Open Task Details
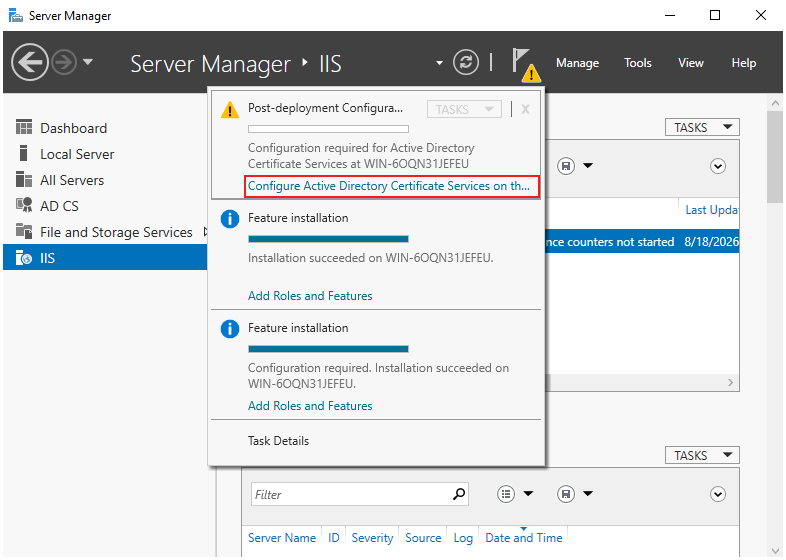 pos(278,441)
